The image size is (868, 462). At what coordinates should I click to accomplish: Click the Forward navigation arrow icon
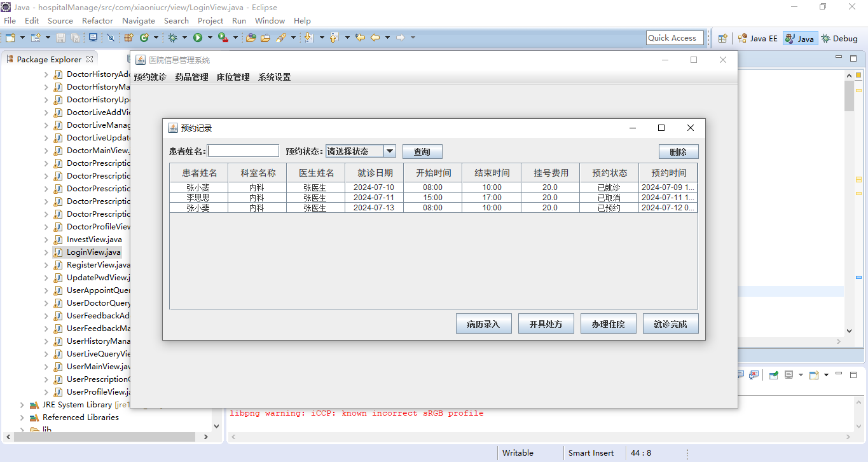point(400,37)
